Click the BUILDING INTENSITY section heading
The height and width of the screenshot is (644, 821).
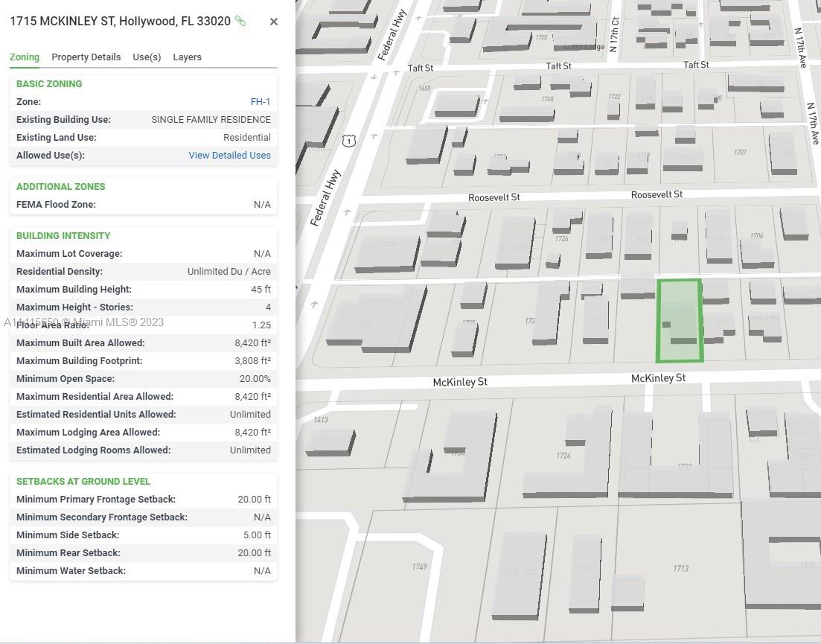coord(63,235)
